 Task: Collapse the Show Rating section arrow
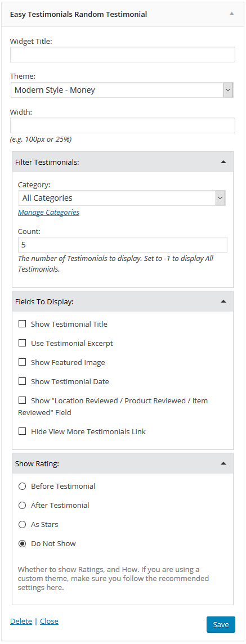coord(223,463)
